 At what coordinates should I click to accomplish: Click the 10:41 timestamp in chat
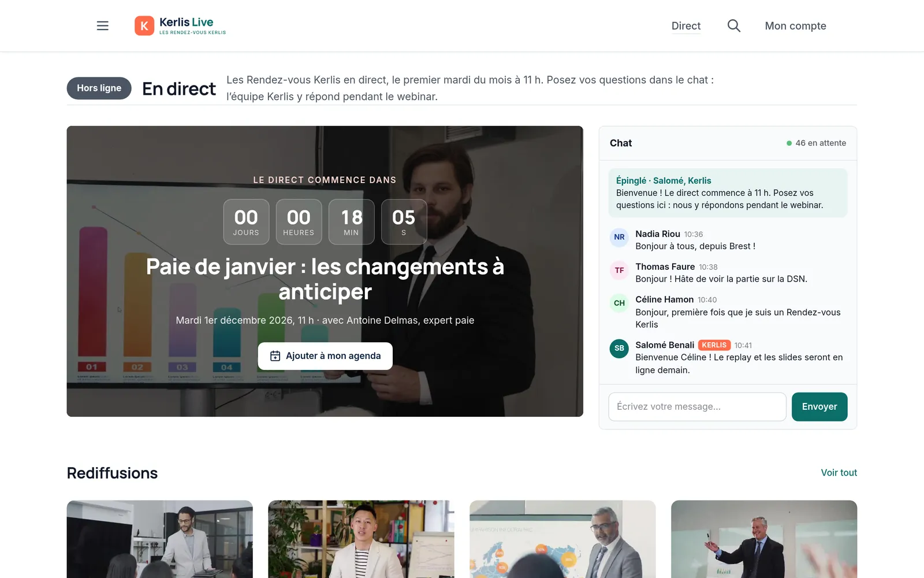pos(743,346)
